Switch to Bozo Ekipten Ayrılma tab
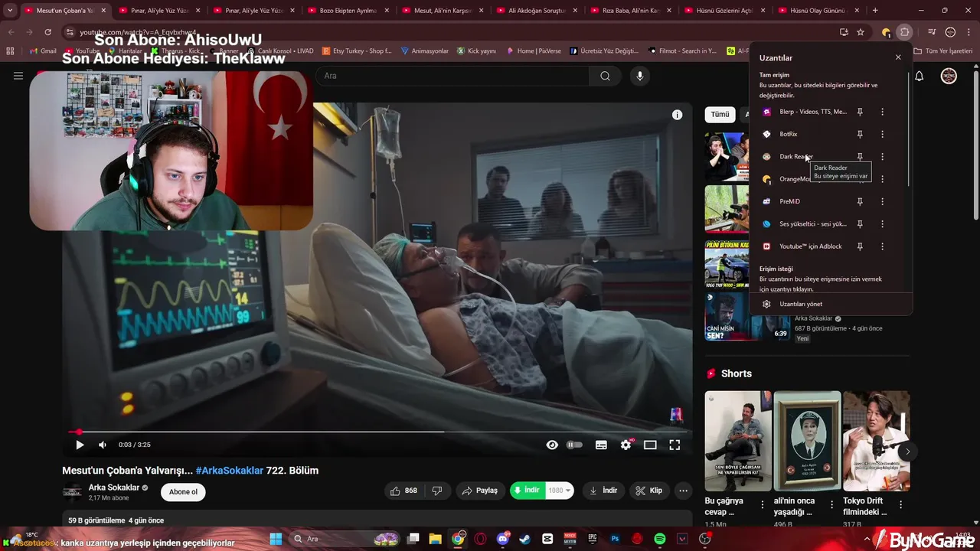980x551 pixels. pos(348,11)
